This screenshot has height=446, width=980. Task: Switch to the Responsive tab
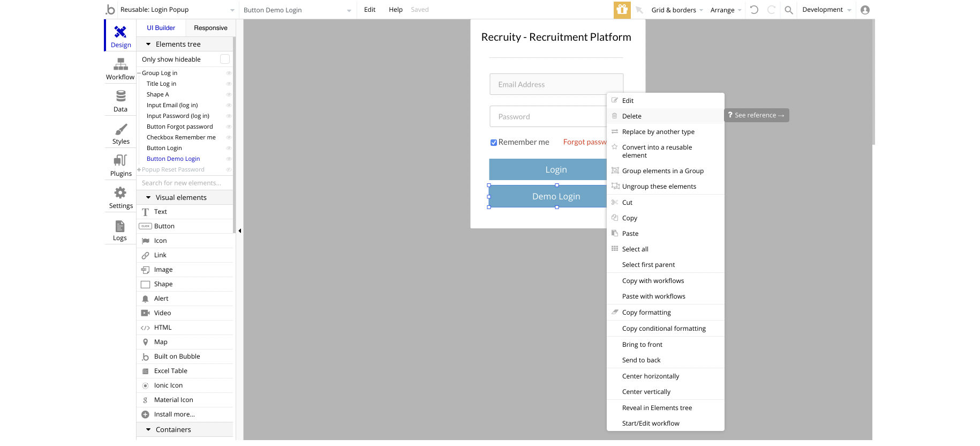pos(210,28)
